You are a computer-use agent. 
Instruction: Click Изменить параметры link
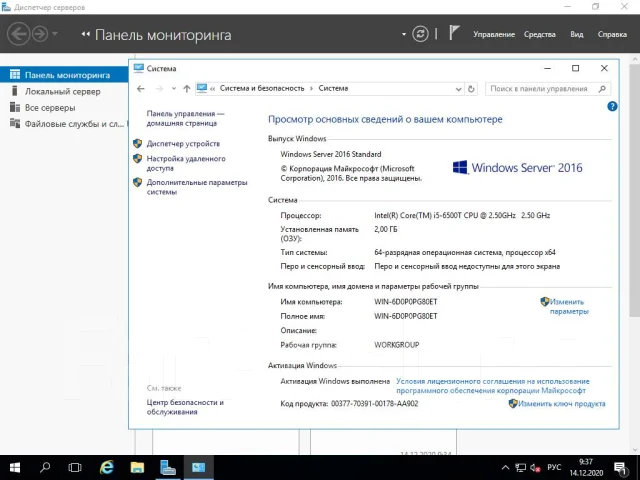(569, 307)
